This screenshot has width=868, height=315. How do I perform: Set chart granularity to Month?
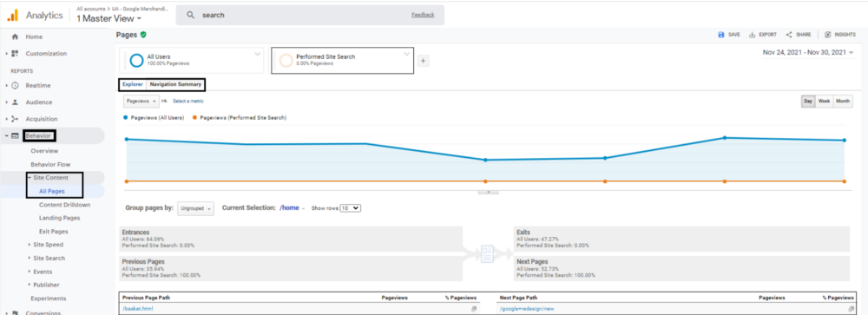(843, 102)
